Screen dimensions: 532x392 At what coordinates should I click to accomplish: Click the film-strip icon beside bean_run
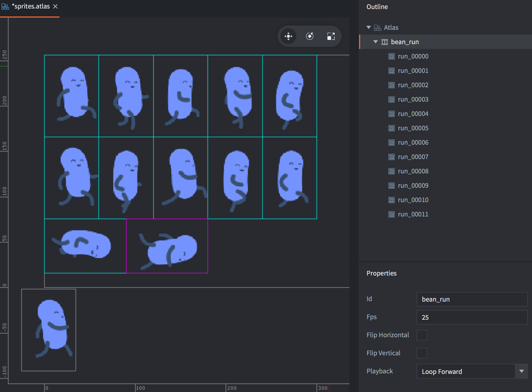tap(384, 42)
